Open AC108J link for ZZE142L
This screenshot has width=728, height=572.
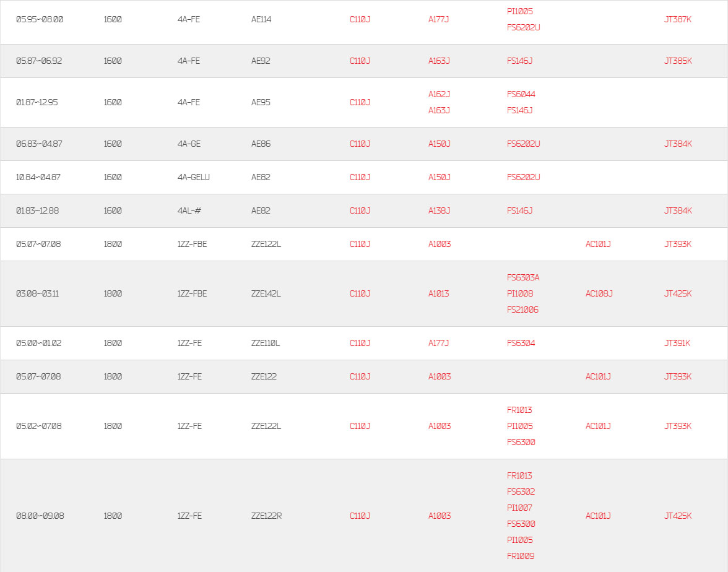599,294
